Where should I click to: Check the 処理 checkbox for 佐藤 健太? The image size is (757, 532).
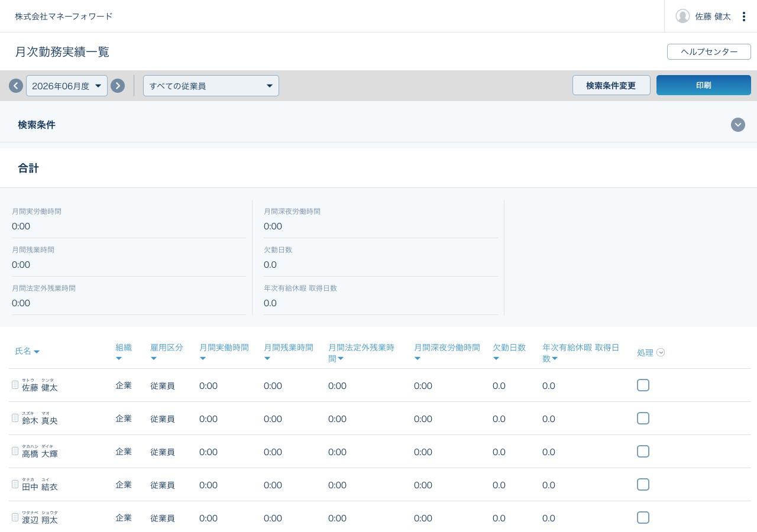point(643,385)
